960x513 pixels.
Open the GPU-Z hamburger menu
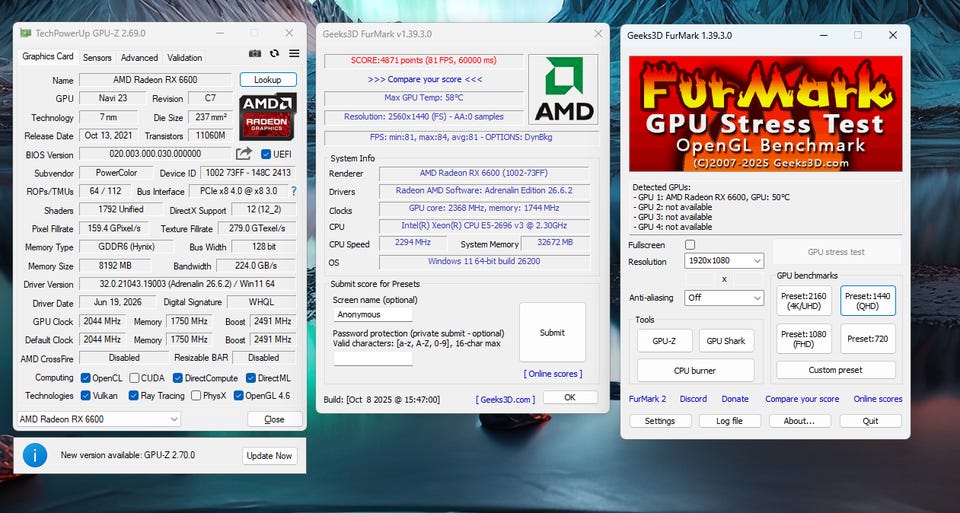click(294, 54)
